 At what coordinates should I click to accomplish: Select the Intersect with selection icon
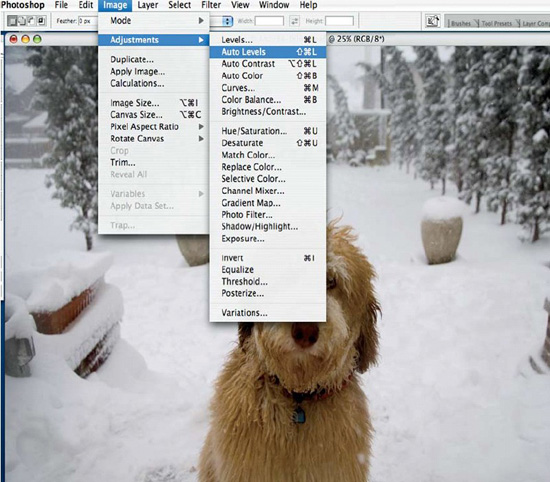[x=41, y=21]
